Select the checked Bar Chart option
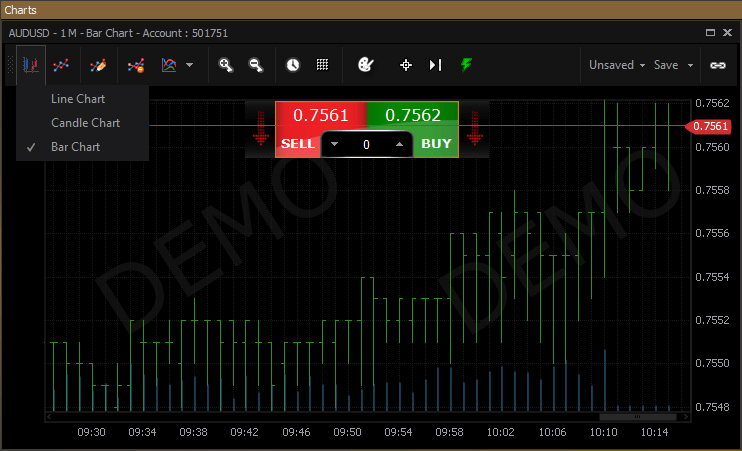This screenshot has width=742, height=451. [76, 147]
